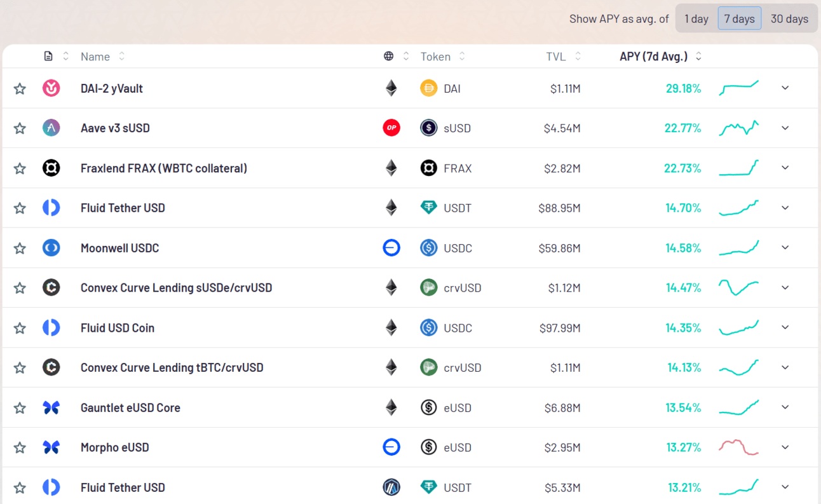821x504 pixels.
Task: Sort by the document icon column
Action: [x=56, y=57]
